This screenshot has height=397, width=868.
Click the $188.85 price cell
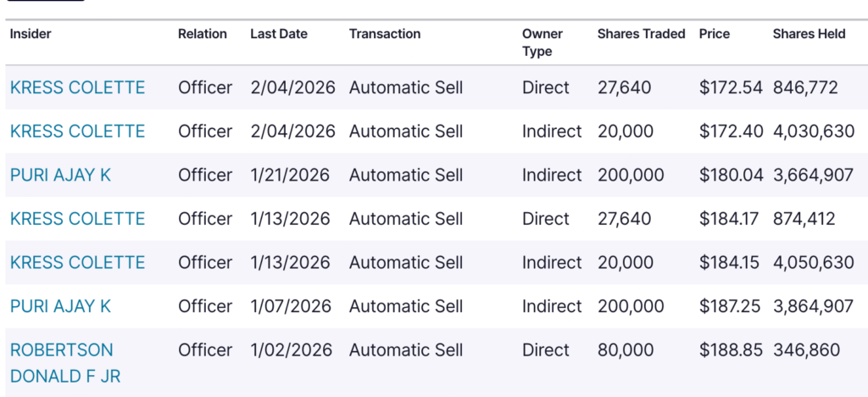(x=731, y=350)
